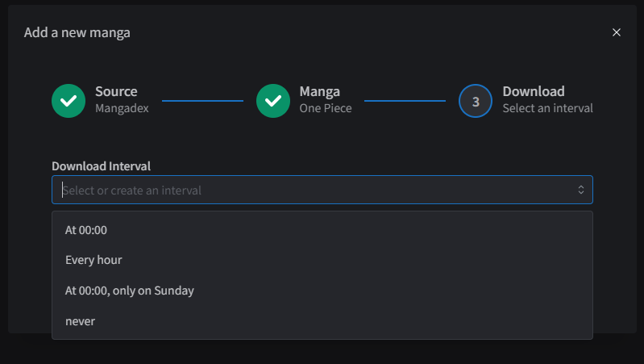Click the connector line between Manga and Download
The image size is (644, 364).
[405, 101]
